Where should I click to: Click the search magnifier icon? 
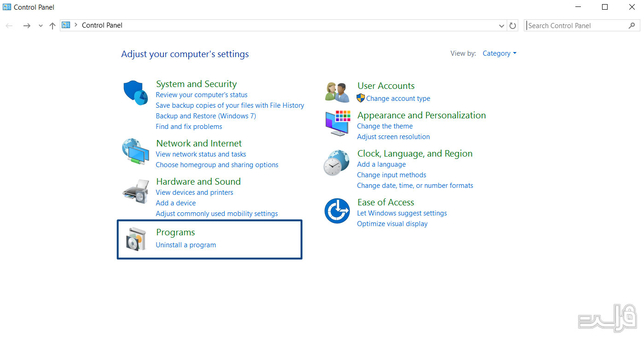click(632, 26)
